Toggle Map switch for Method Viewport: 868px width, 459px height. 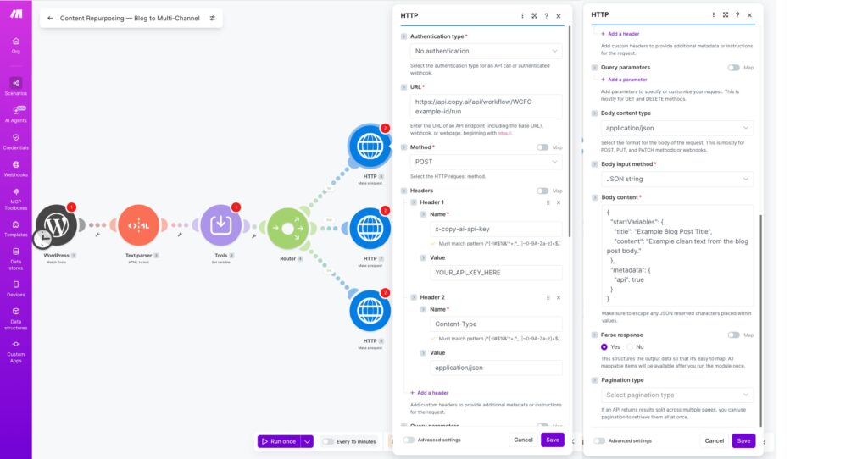click(542, 147)
